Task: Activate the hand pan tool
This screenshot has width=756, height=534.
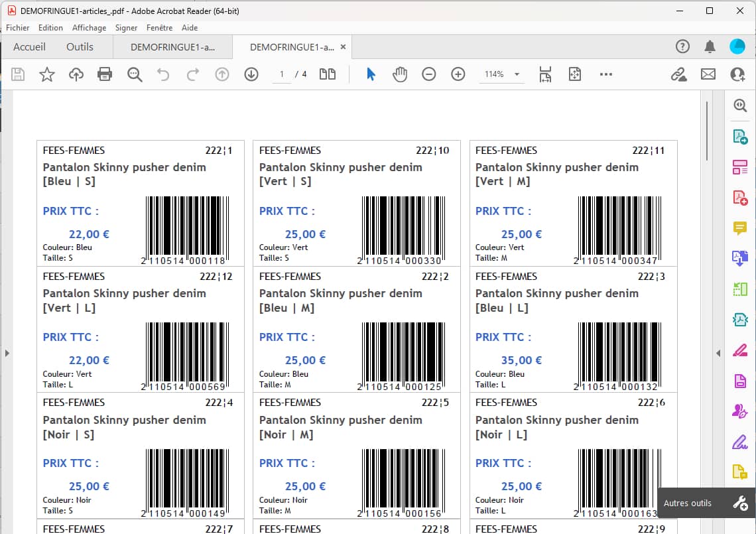Action: [x=400, y=74]
